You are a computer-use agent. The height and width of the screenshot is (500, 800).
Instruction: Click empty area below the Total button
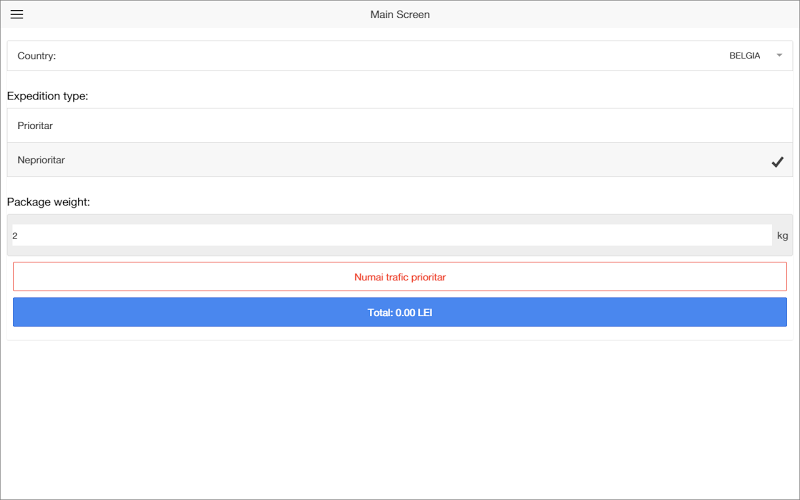[x=400, y=420]
